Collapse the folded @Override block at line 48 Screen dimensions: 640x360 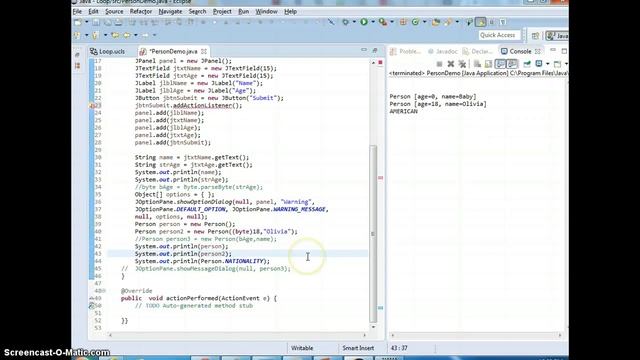click(x=105, y=291)
